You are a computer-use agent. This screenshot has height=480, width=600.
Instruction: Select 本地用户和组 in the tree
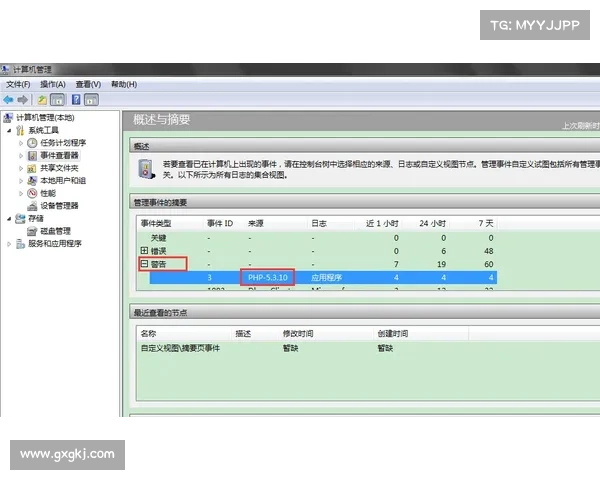63,181
